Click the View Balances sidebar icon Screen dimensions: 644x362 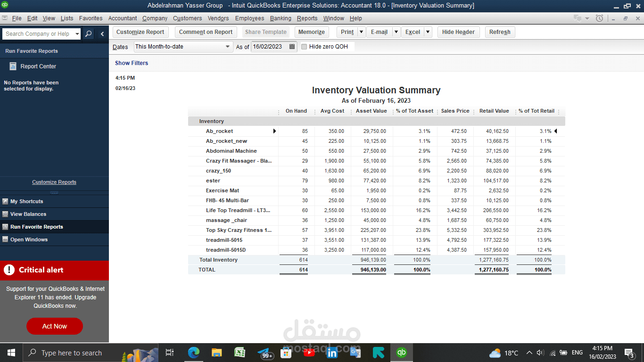coord(5,214)
